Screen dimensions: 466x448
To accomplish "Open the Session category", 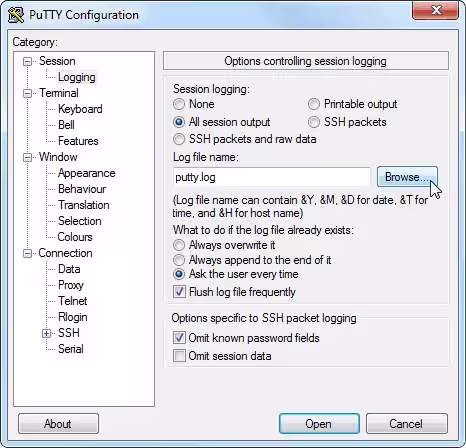I will pyautogui.click(x=57, y=61).
